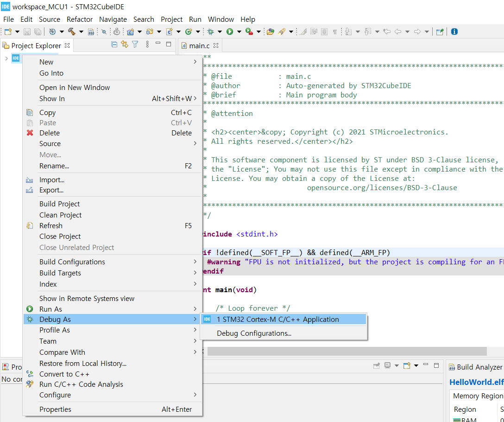Select Build Project from context menu
This screenshot has height=422, width=504.
(113, 204)
